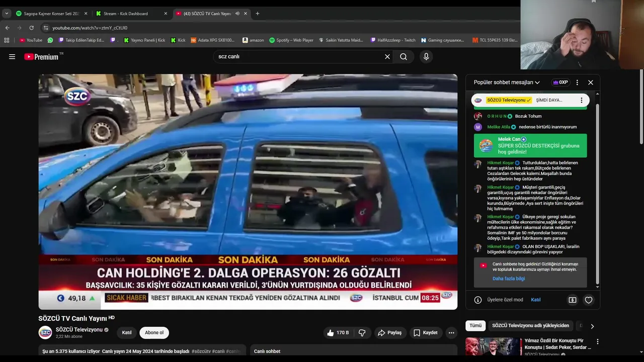Close the live chat panel
Screen dimensions: 644x362
591,82
